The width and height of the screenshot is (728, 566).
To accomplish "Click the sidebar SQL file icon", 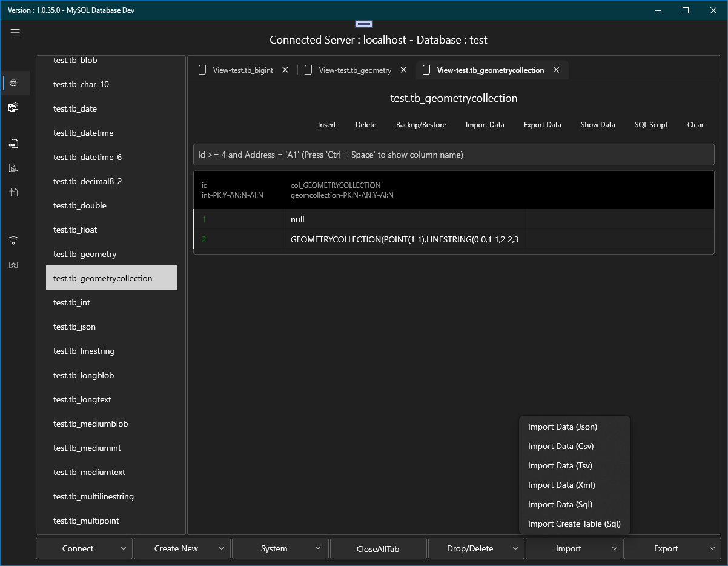I will 13,168.
